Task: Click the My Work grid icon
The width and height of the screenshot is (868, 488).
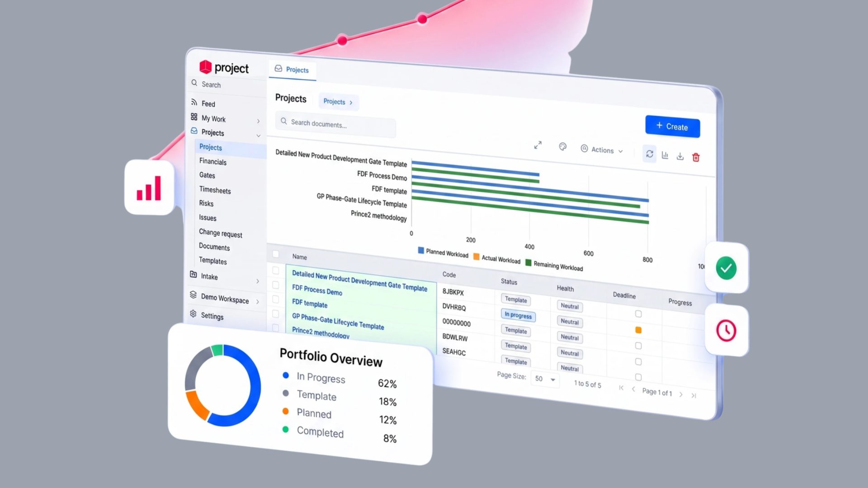Action: click(x=194, y=117)
